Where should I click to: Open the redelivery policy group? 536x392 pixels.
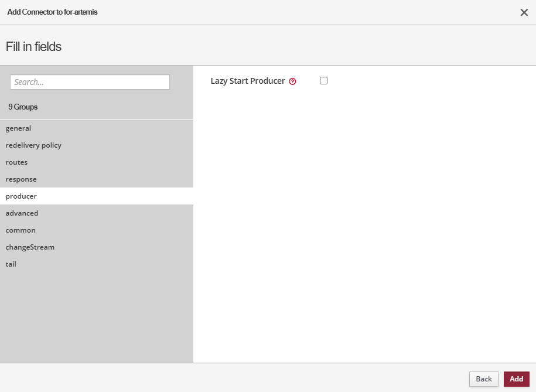33,145
